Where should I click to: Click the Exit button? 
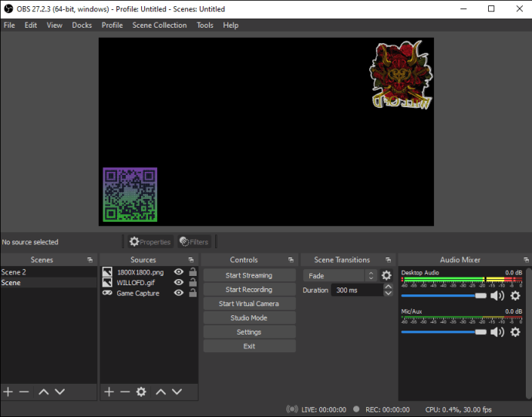(249, 346)
